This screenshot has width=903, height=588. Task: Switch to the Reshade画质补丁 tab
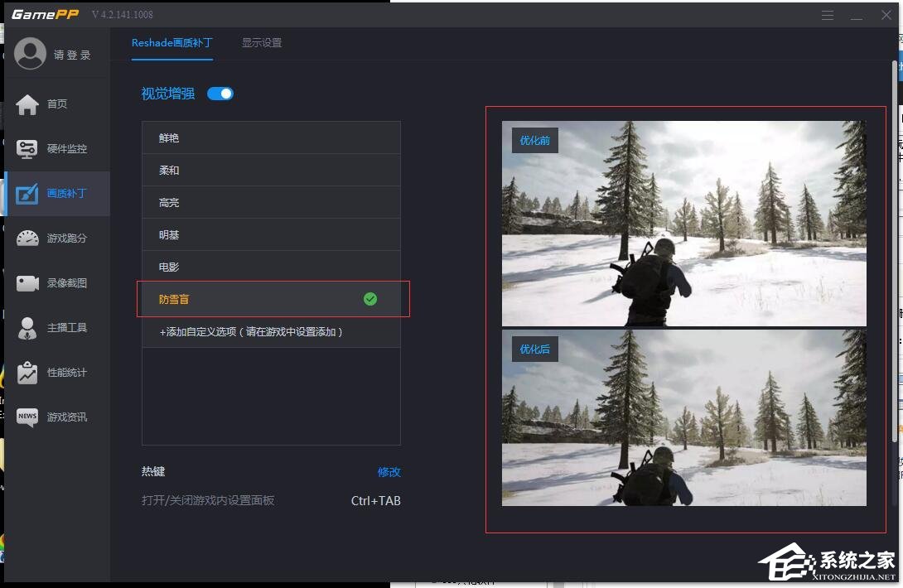coord(171,42)
